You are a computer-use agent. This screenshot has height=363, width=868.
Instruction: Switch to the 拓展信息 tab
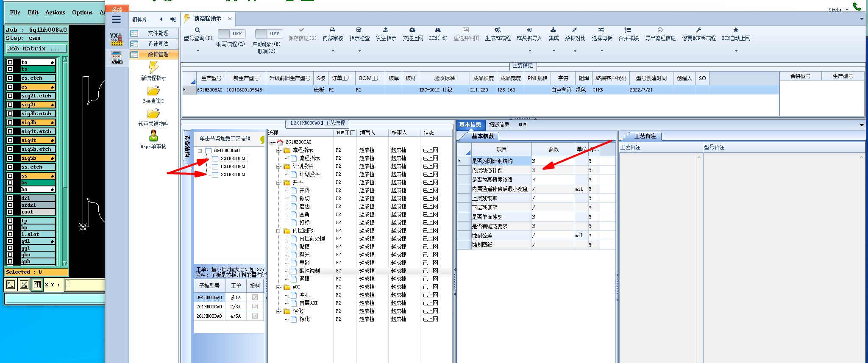click(x=499, y=125)
